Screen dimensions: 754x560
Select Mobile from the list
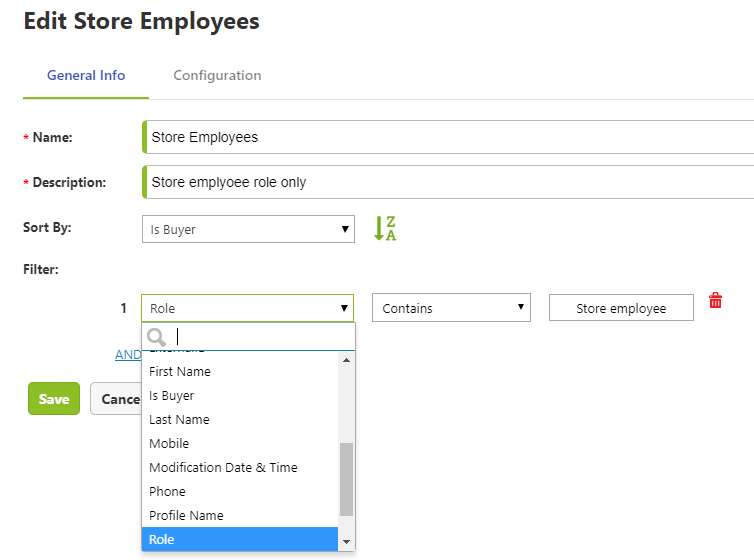tap(240, 444)
